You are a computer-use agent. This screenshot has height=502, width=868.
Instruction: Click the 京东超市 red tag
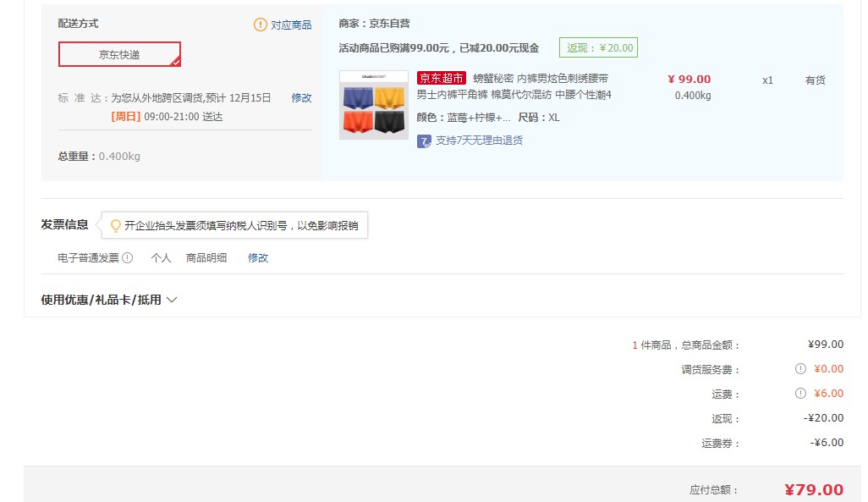[442, 78]
